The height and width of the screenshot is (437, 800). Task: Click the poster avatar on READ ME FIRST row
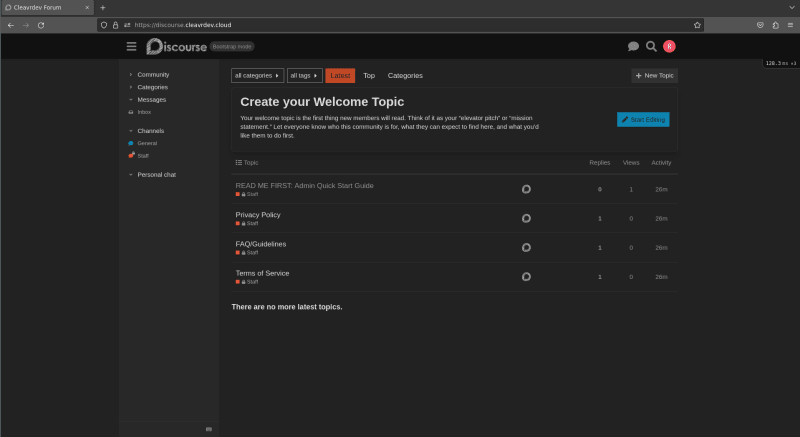tap(526, 189)
